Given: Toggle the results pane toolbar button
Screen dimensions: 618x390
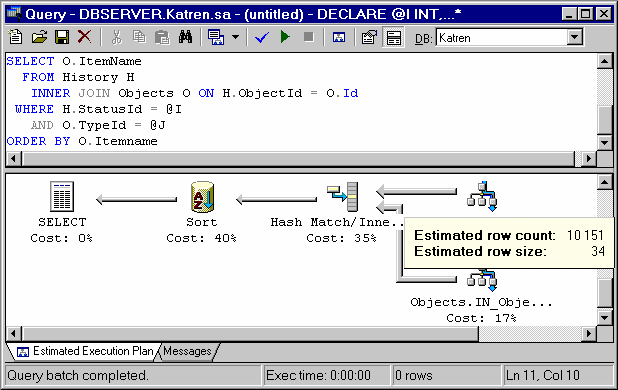Looking at the screenshot, I should [x=393, y=37].
